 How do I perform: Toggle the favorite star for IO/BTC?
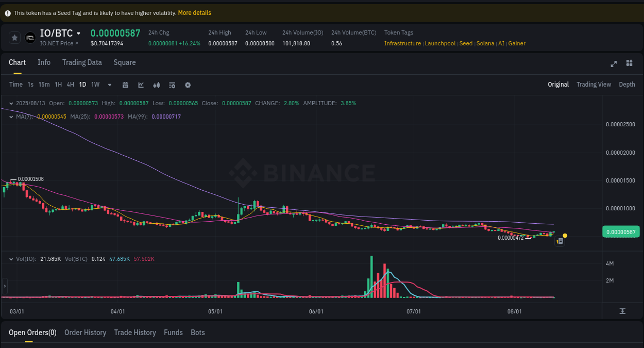14,37
